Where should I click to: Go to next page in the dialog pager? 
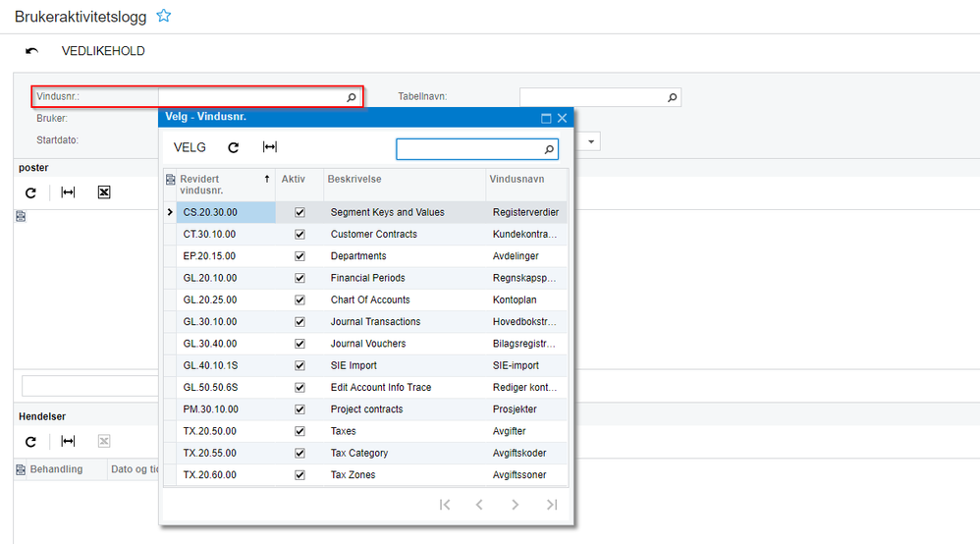point(515,505)
